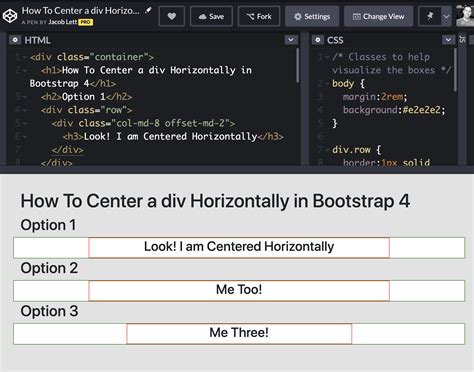Fold CSS line 2 body rule
Image resolution: width=474 pixels, height=372 pixels.
click(327, 84)
